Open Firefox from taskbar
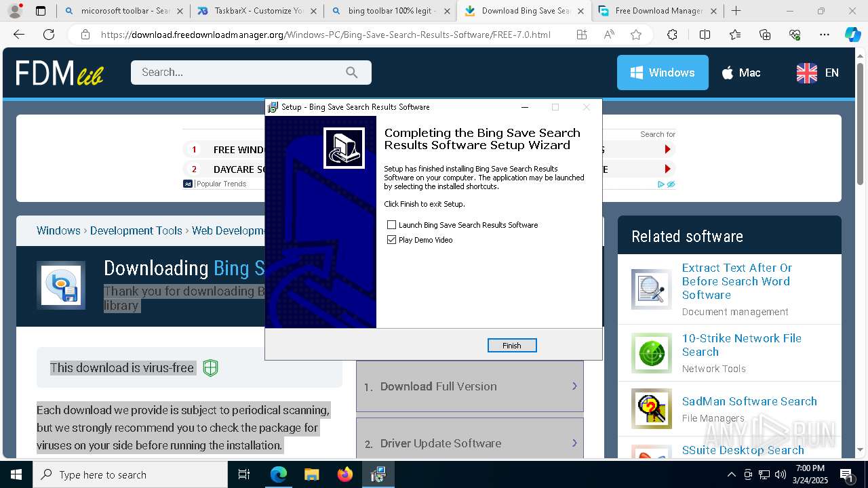Screen dimensions: 868x488 coord(344,474)
